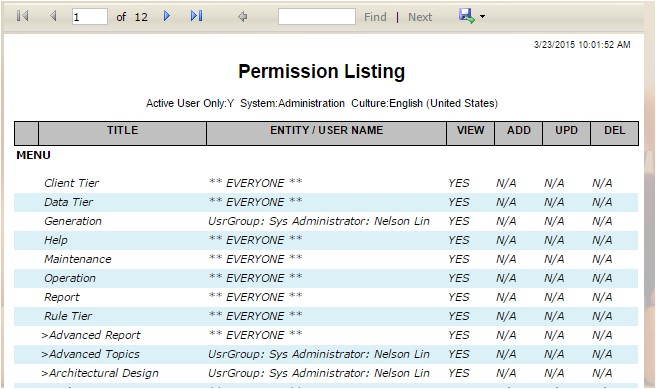The image size is (656, 389).
Task: Click EVERYONE entity in Help row
Action: [x=255, y=240]
